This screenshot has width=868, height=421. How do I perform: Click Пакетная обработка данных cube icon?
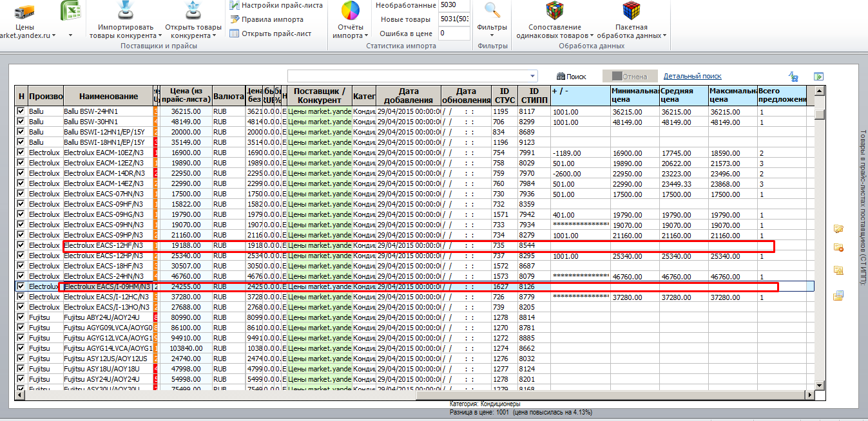pyautogui.click(x=632, y=11)
